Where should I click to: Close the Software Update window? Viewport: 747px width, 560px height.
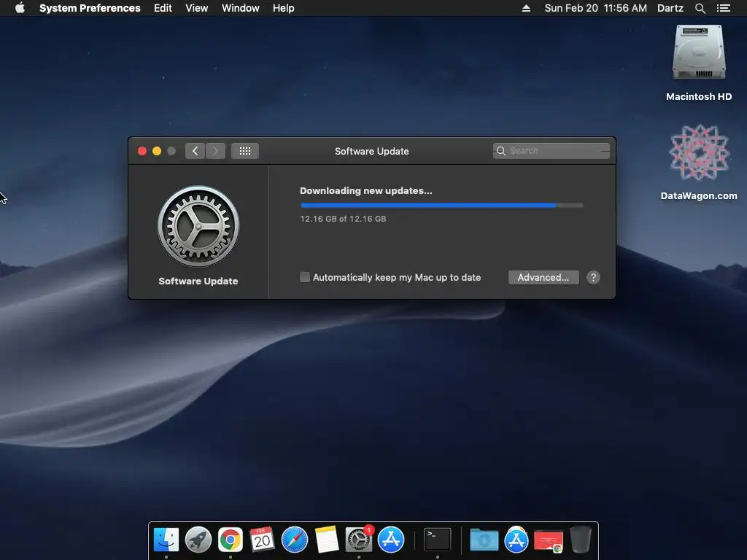coord(142,151)
